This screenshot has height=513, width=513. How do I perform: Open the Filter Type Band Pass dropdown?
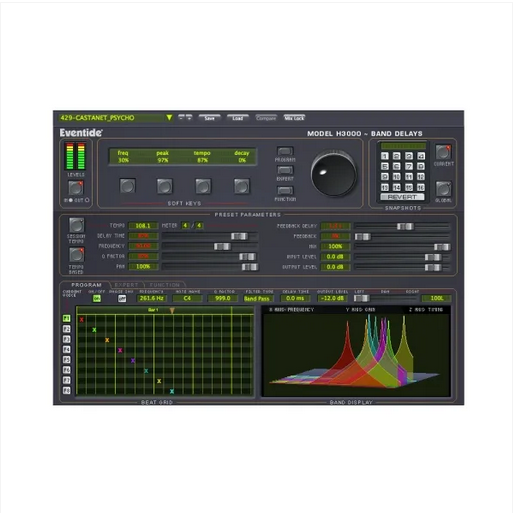pos(257,299)
